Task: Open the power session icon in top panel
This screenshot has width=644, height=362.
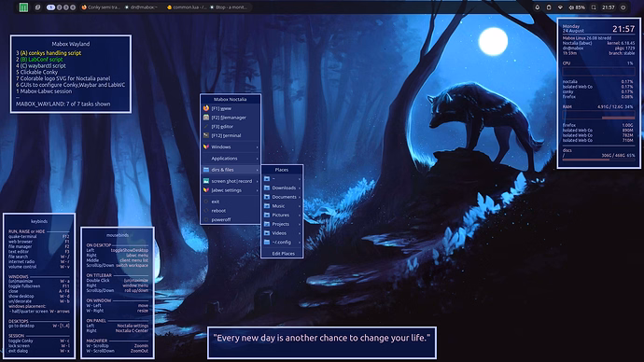Action: tap(623, 7)
